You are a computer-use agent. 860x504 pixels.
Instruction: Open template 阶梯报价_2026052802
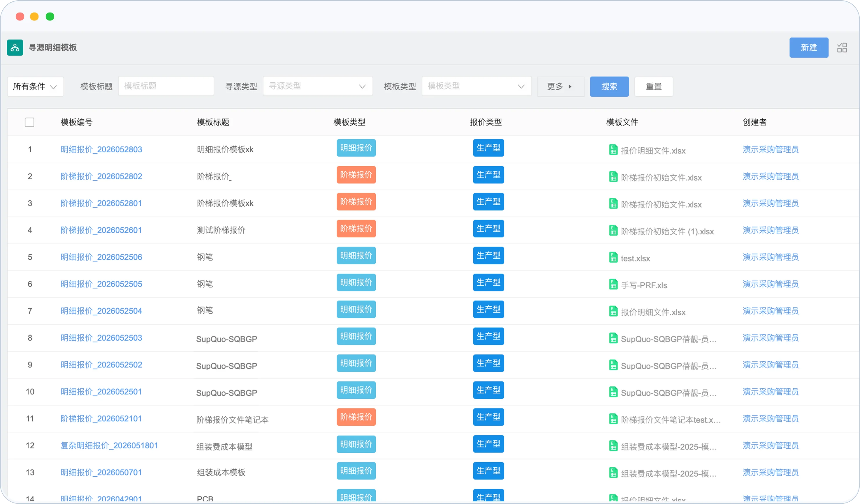[101, 176]
